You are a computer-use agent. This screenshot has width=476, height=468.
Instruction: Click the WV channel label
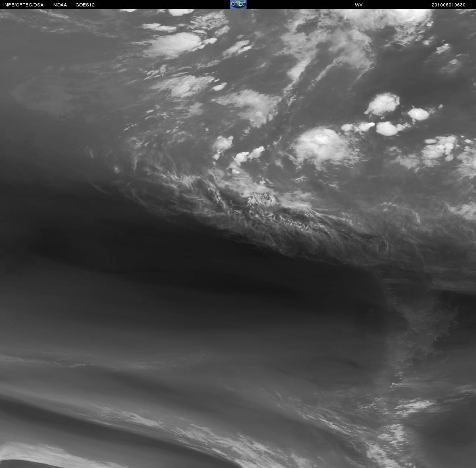[359, 5]
